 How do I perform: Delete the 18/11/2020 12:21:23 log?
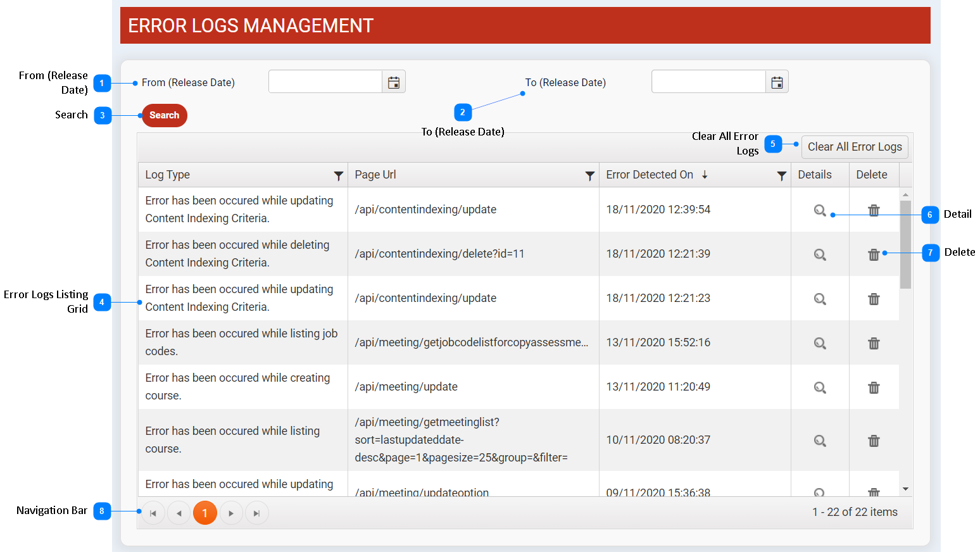[x=874, y=299]
